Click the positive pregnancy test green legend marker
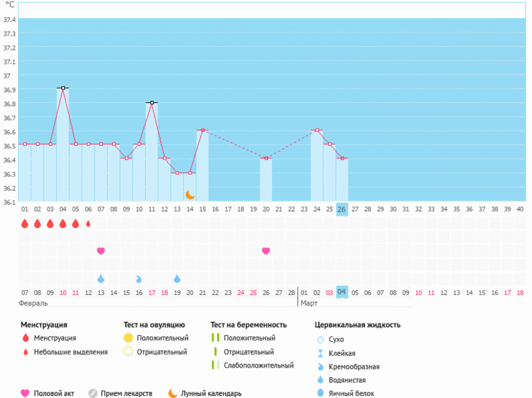 pyautogui.click(x=215, y=338)
